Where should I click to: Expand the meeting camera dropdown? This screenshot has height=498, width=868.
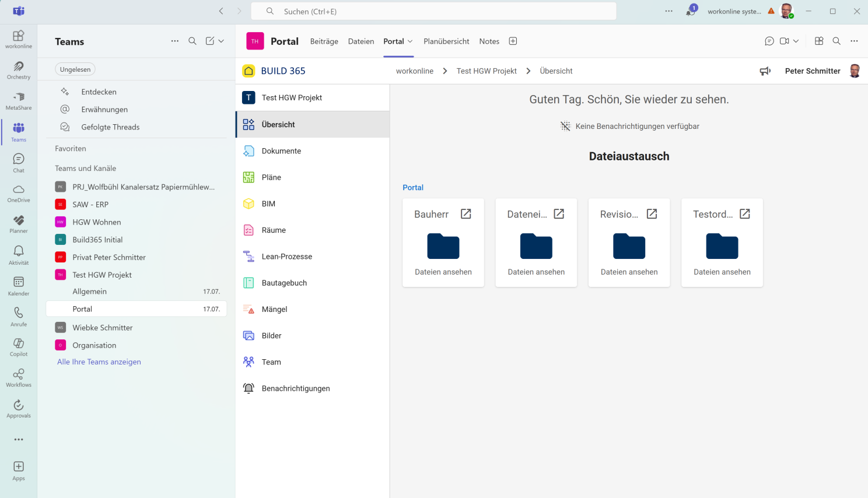tap(796, 41)
